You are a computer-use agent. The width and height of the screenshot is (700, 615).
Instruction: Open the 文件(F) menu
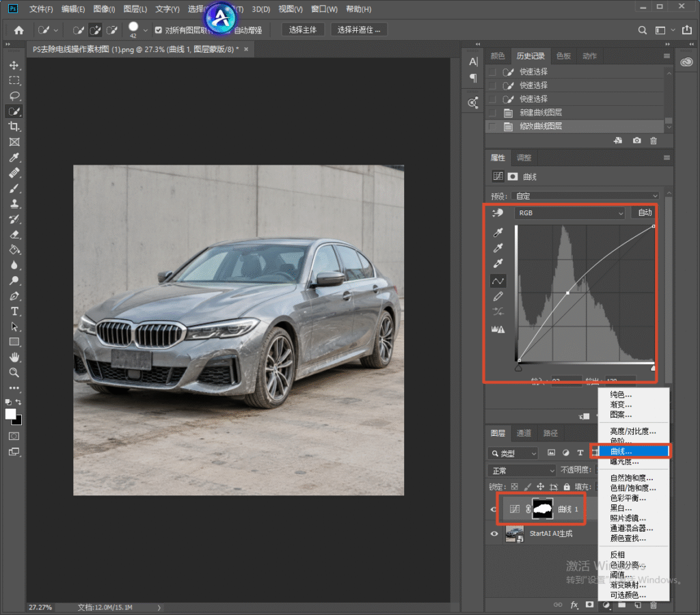[x=41, y=9]
